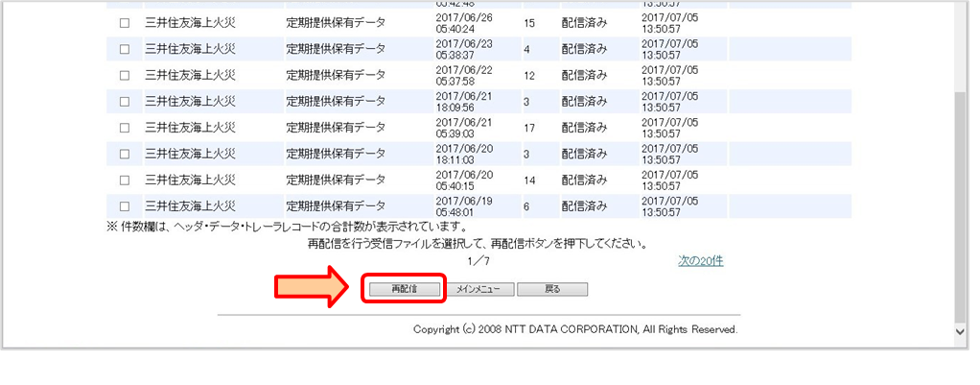Image resolution: width=980 pixels, height=385 pixels.
Task: Click the record count 17 cell
Action: [531, 128]
